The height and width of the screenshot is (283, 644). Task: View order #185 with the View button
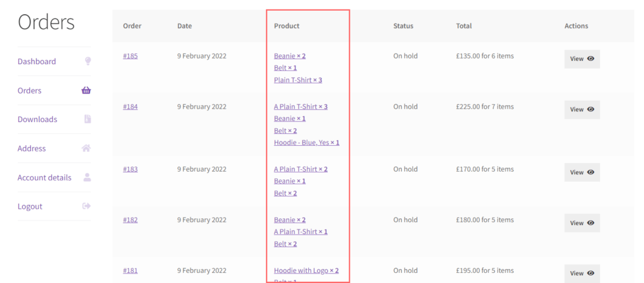pyautogui.click(x=582, y=58)
